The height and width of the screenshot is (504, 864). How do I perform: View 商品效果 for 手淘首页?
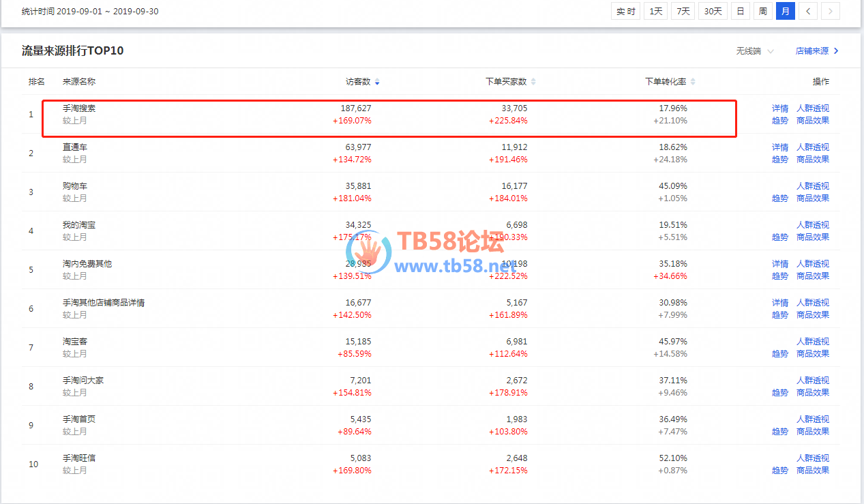point(813,432)
